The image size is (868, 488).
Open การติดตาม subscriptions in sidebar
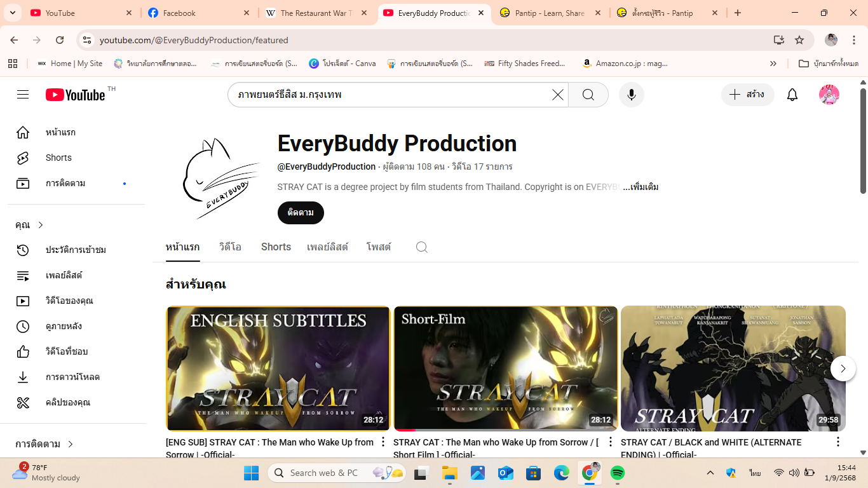tap(76, 183)
